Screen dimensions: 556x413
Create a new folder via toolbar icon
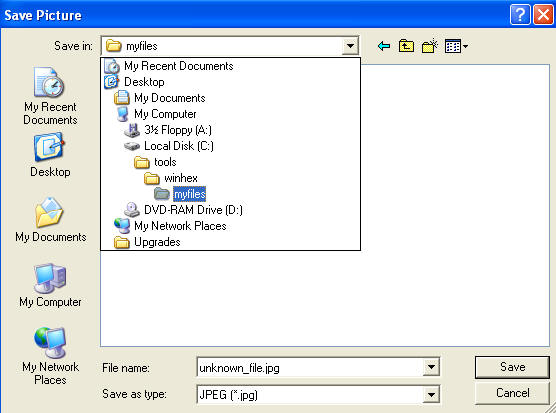point(430,46)
